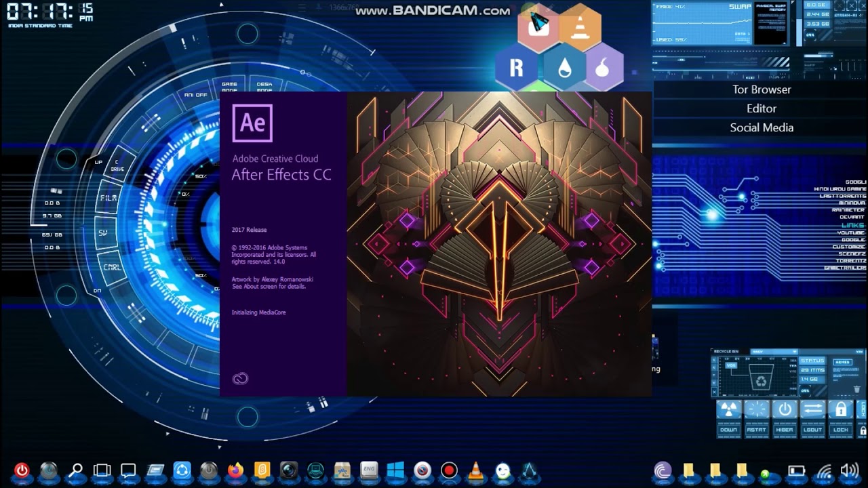Image resolution: width=868 pixels, height=488 pixels.
Task: Click the battery status icon
Action: coord(796,470)
